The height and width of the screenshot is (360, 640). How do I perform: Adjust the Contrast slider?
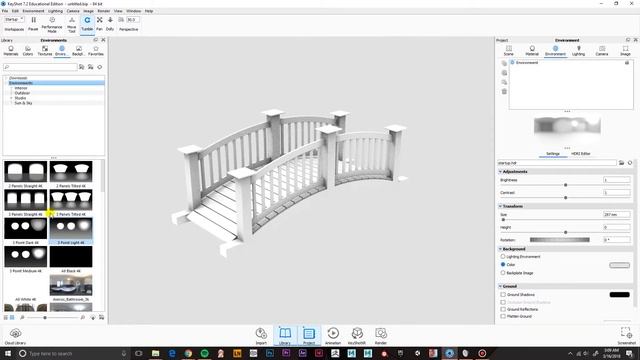coord(565,198)
